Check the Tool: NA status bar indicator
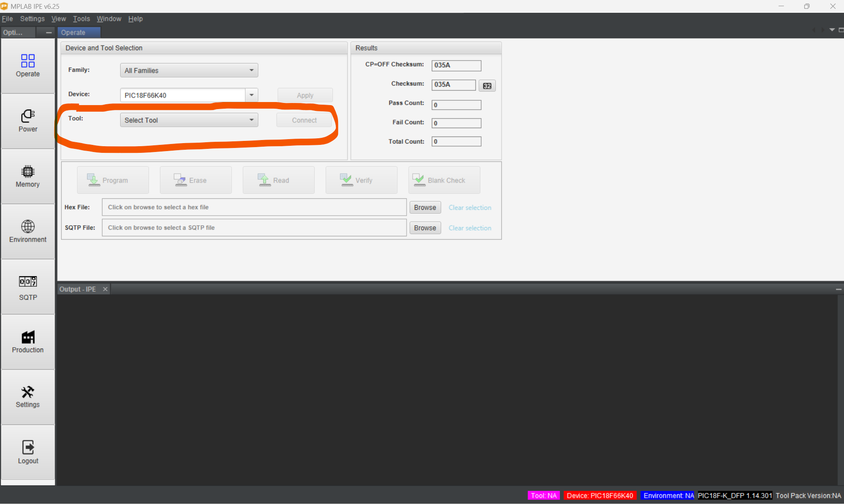The width and height of the screenshot is (844, 504). tap(543, 496)
